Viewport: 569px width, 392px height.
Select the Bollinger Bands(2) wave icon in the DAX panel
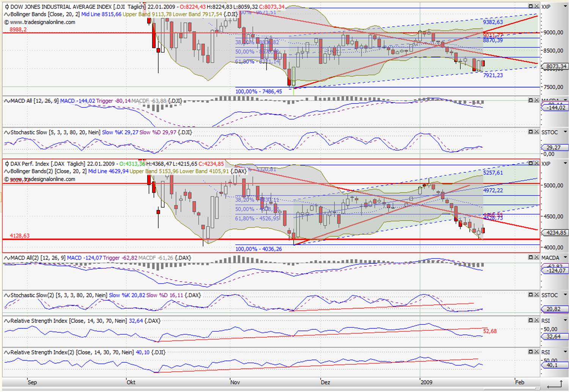pyautogui.click(x=6, y=172)
